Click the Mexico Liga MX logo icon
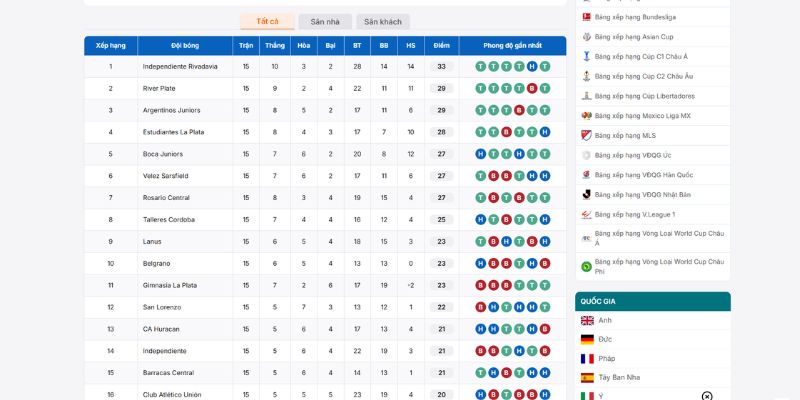 [586, 116]
